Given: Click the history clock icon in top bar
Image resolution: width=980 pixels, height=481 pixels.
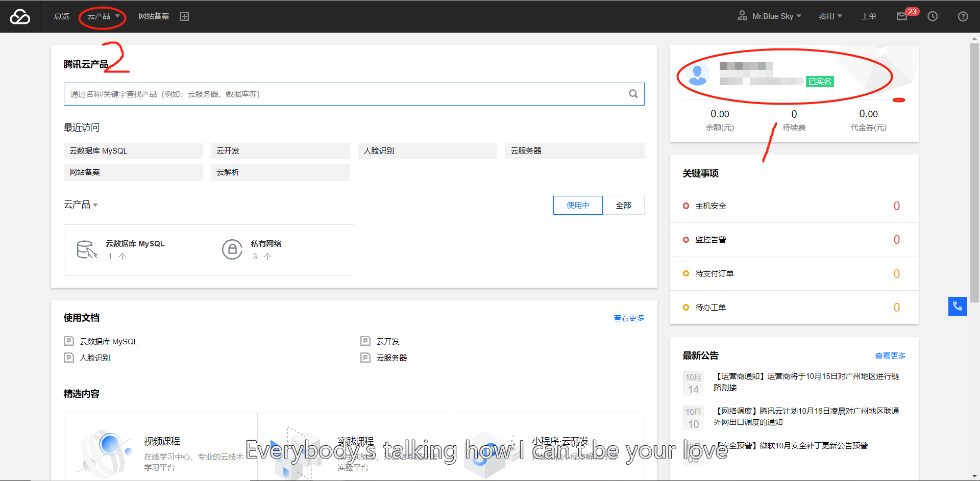Looking at the screenshot, I should pos(933,16).
